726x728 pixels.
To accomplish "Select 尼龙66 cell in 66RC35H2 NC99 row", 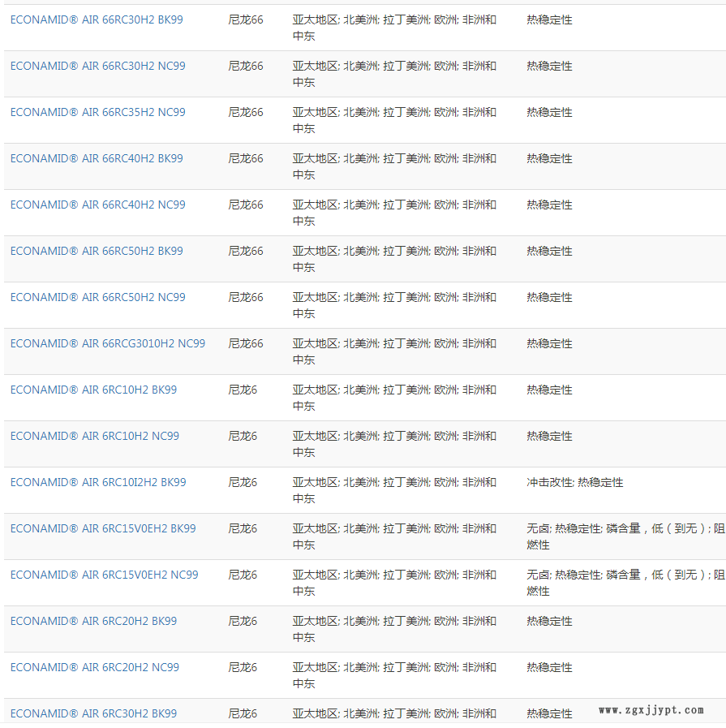I will (246, 112).
